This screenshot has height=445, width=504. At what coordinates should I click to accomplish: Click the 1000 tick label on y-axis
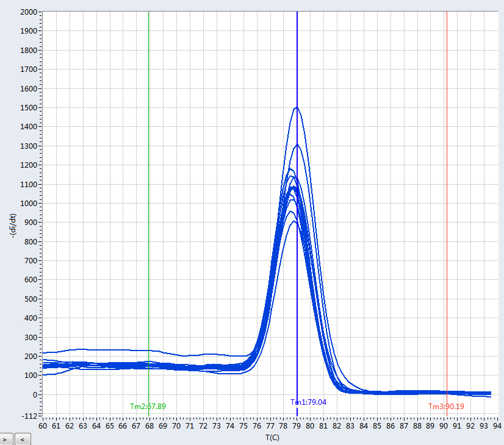[x=29, y=204]
